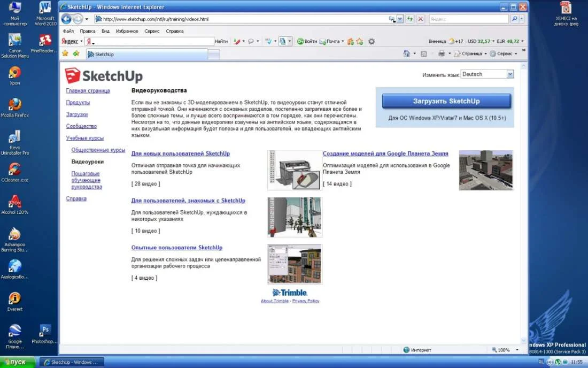Click the Пуск Start button on taskbar
Viewport: 588px width, 368px height.
[17, 362]
